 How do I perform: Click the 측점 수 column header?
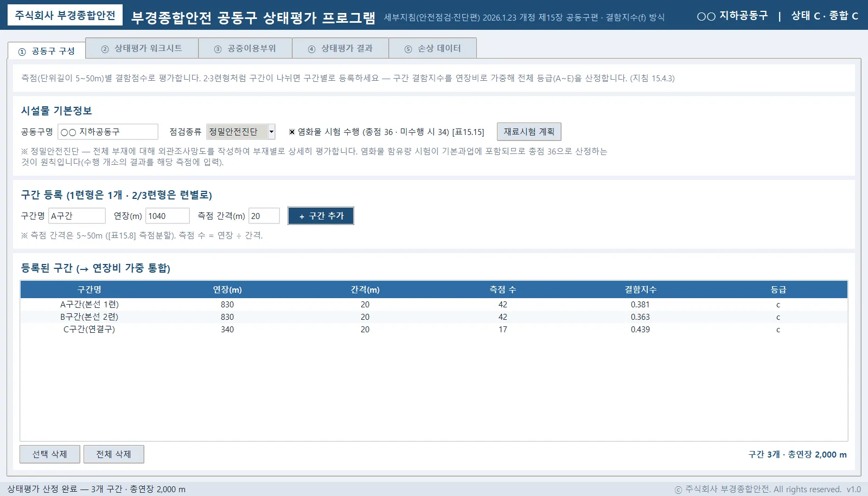[503, 289]
